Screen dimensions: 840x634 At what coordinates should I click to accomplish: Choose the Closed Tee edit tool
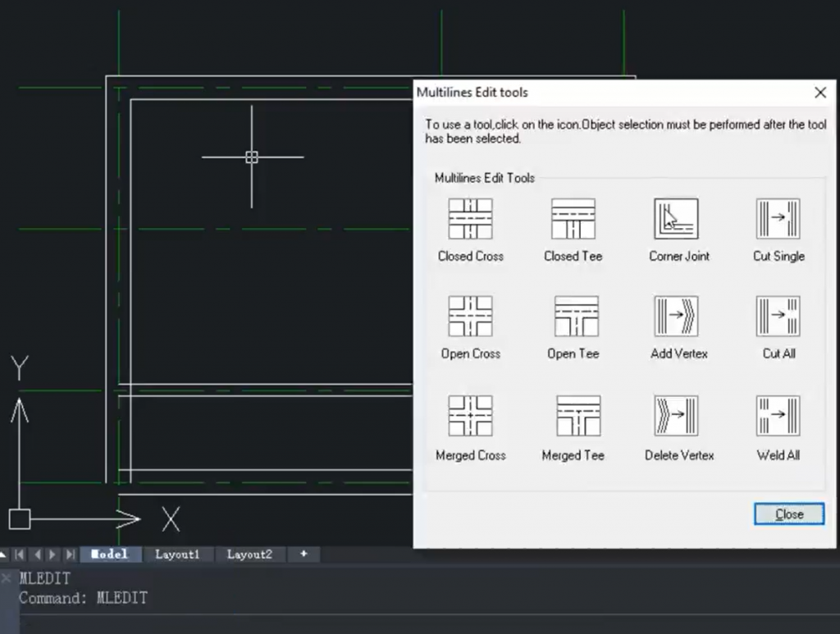[x=573, y=219]
